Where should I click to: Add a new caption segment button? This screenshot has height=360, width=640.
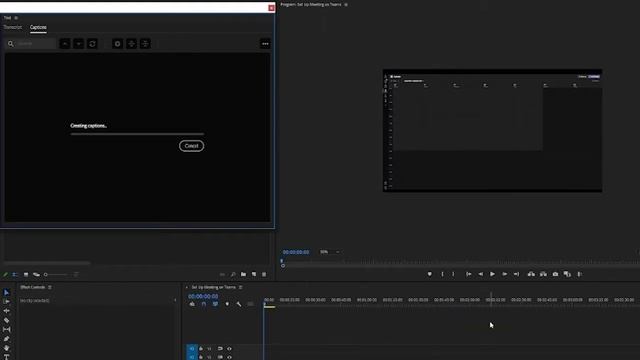[x=118, y=44]
